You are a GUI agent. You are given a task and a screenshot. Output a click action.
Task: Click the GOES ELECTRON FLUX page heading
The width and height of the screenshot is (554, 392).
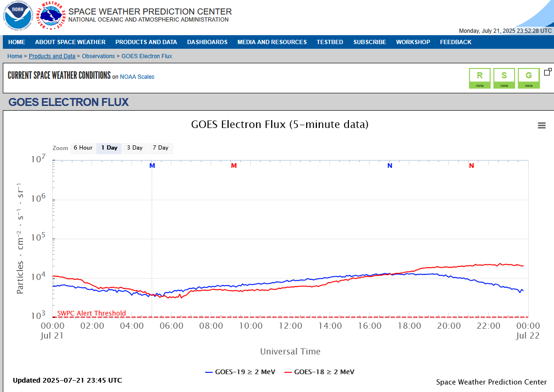(x=69, y=102)
